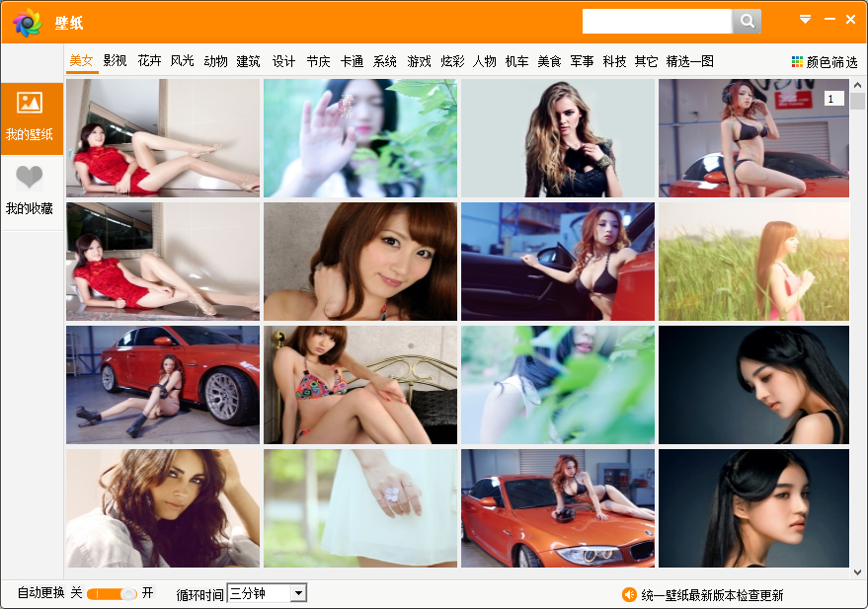Image resolution: width=868 pixels, height=609 pixels.
Task: Select the green grass field wallpaper
Action: (754, 262)
